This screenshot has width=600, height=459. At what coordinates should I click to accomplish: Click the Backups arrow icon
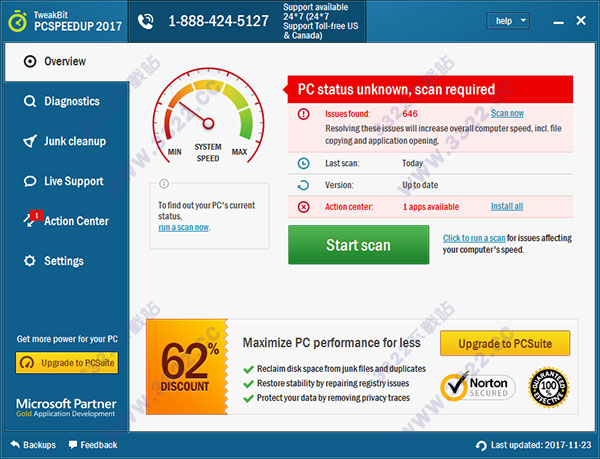(x=15, y=444)
